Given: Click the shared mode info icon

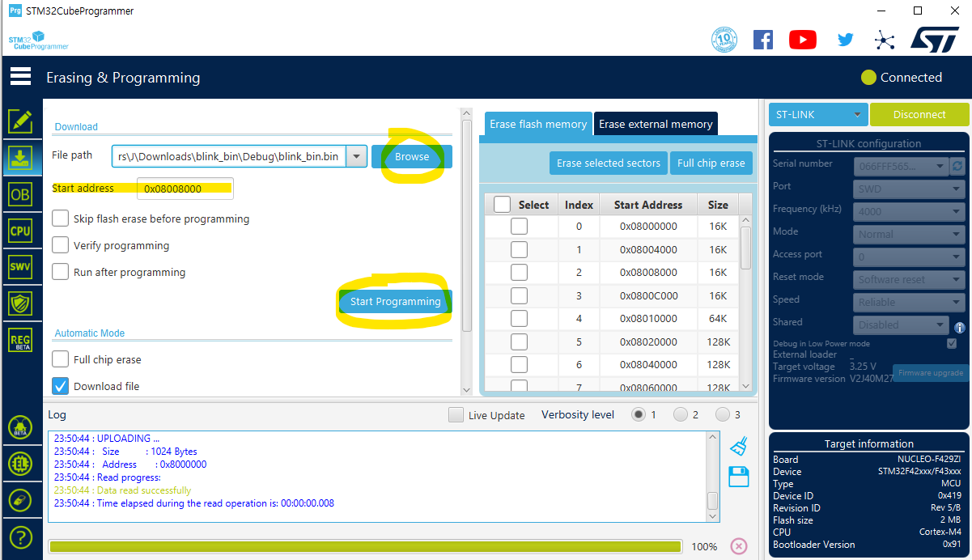Looking at the screenshot, I should pos(960,328).
